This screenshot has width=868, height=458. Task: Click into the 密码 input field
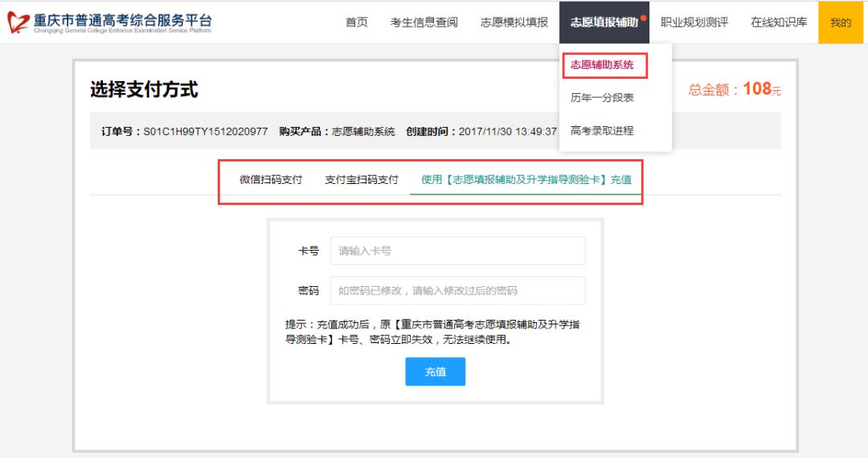coord(457,291)
